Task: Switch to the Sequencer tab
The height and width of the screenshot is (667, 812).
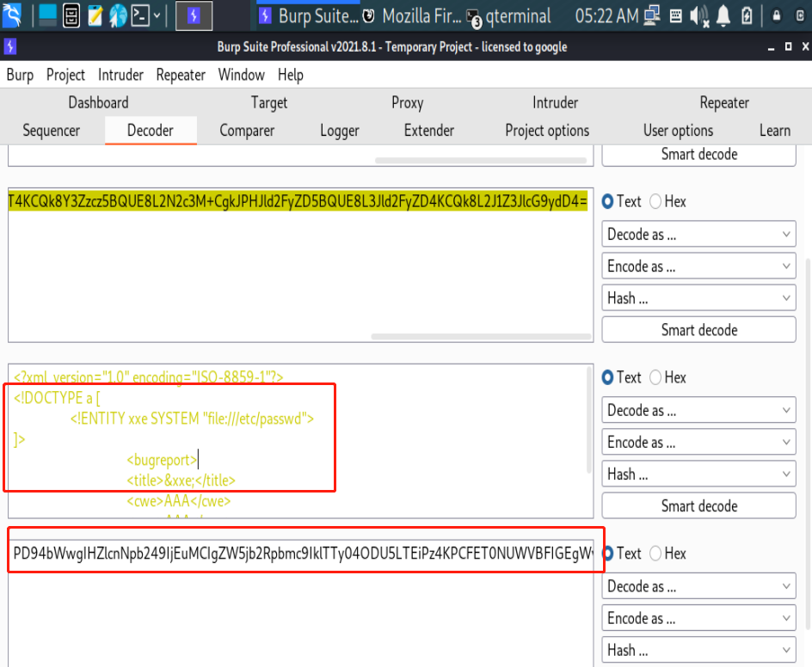Action: point(52,131)
